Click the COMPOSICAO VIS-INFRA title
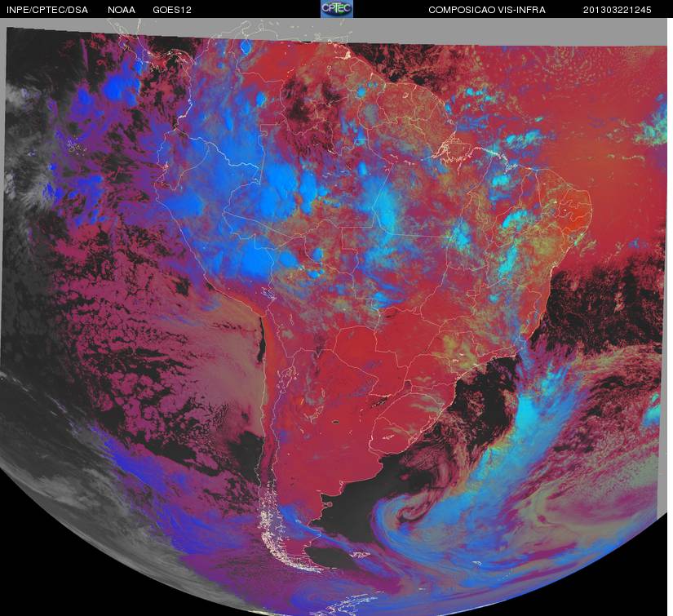This screenshot has height=616, width=673. [x=487, y=10]
